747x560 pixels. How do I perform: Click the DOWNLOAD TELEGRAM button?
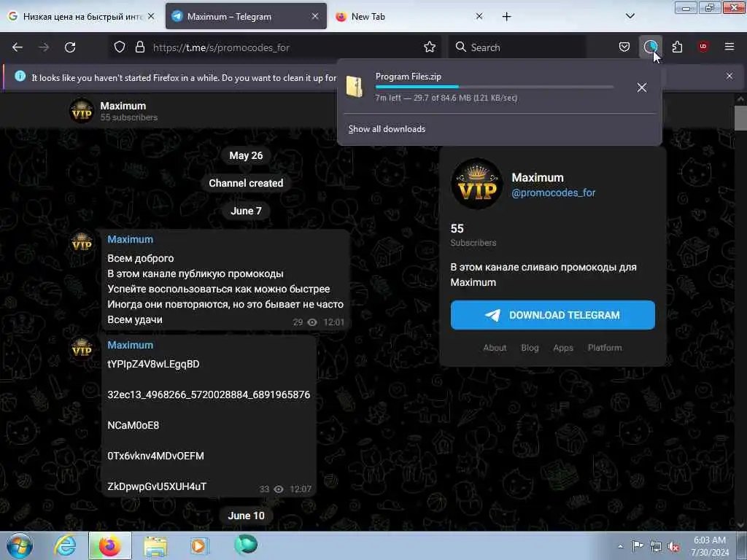[x=553, y=315]
